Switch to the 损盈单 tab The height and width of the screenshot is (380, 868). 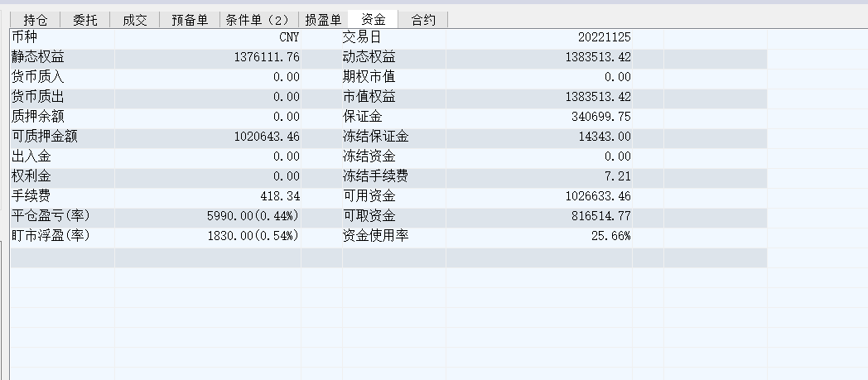coord(323,20)
